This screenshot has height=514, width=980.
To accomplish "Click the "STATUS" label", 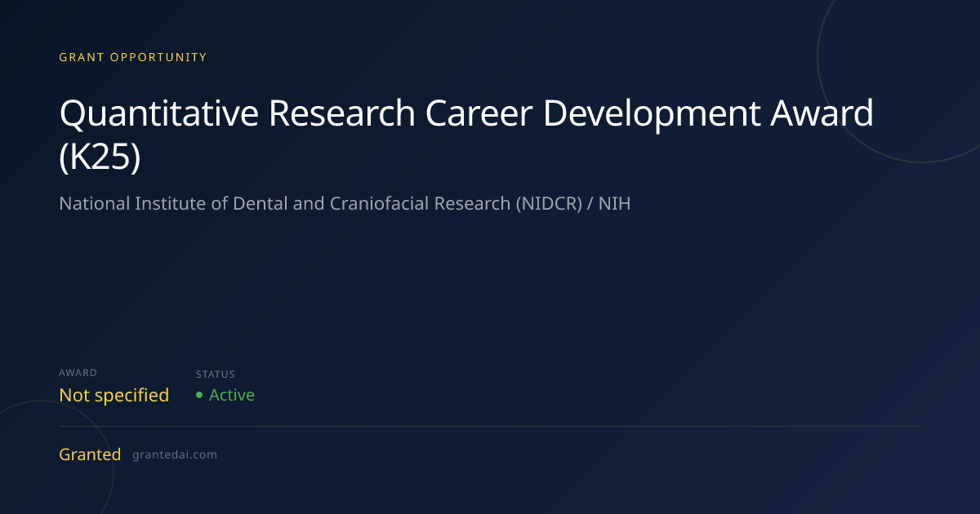I will tap(216, 374).
